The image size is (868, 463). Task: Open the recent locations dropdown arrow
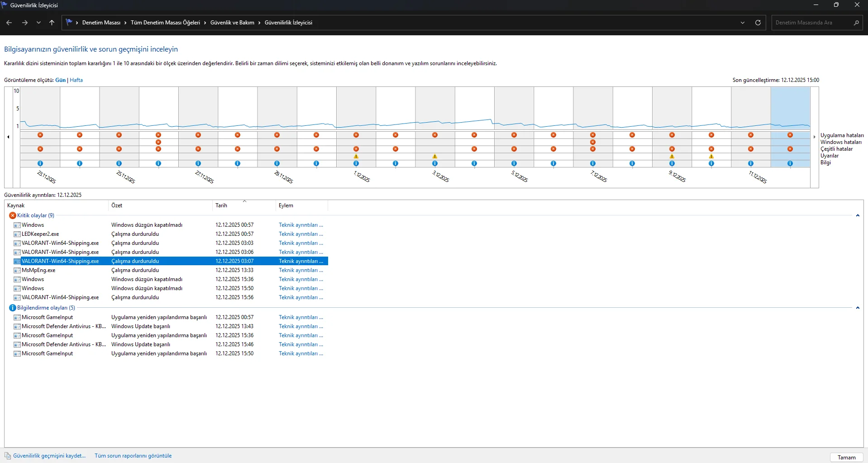click(x=39, y=23)
